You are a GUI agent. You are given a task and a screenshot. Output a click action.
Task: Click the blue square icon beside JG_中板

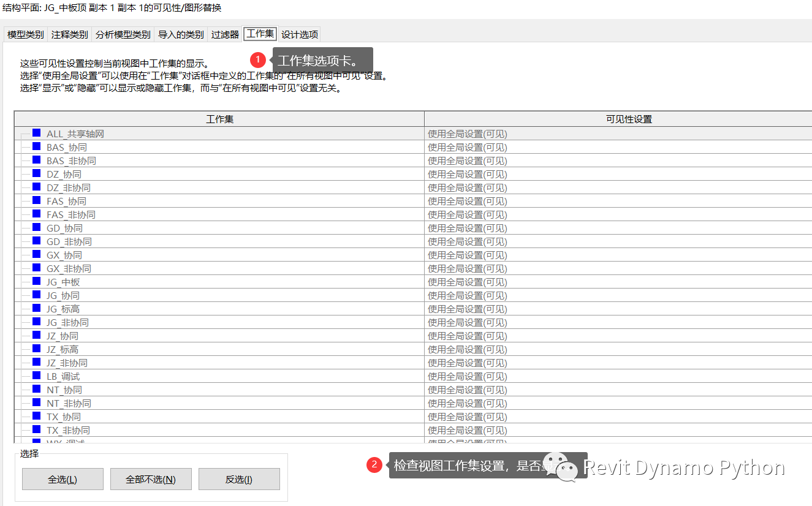(37, 281)
